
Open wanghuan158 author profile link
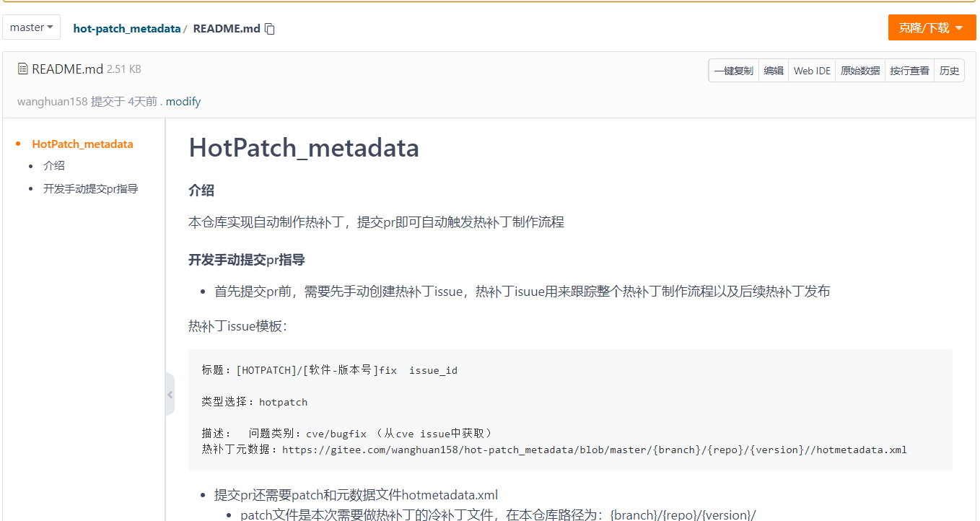point(52,102)
